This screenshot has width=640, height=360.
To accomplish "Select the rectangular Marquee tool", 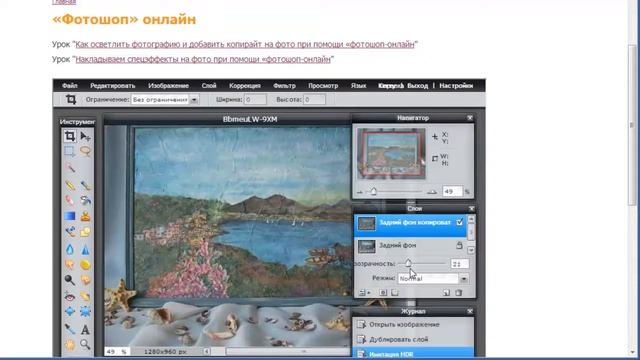I will tap(70, 151).
